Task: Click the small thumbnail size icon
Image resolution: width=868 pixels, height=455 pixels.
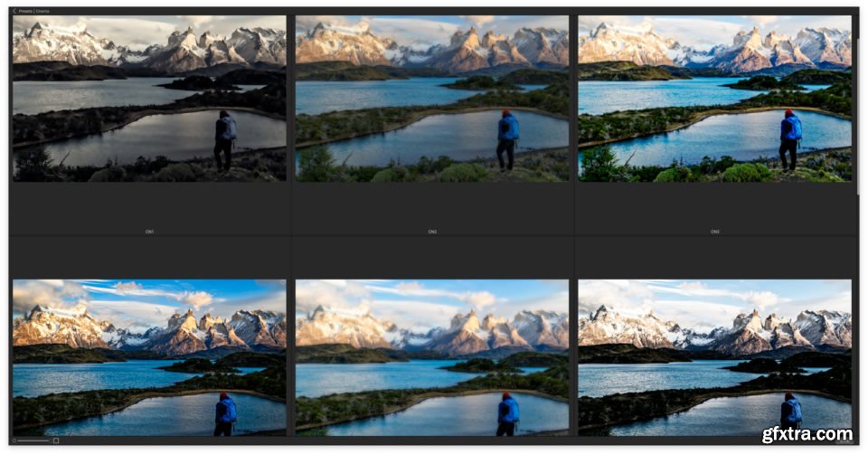Action: tap(14, 441)
